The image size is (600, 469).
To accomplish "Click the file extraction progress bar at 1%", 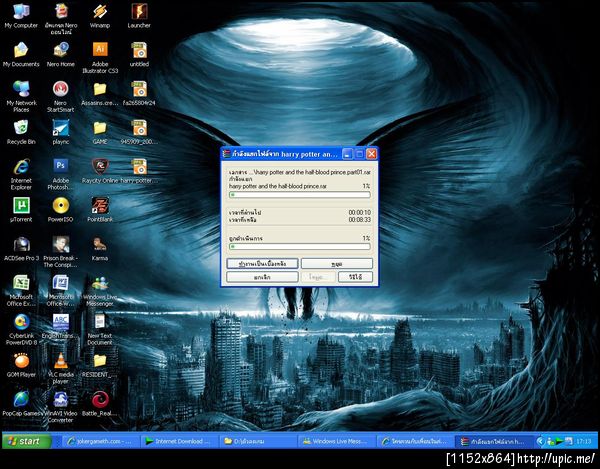I will point(300,195).
